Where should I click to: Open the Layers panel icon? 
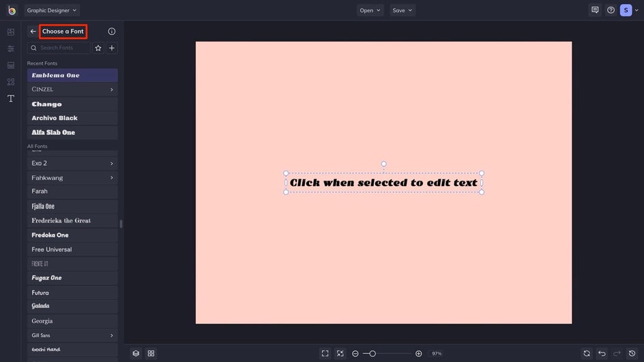pos(136,353)
